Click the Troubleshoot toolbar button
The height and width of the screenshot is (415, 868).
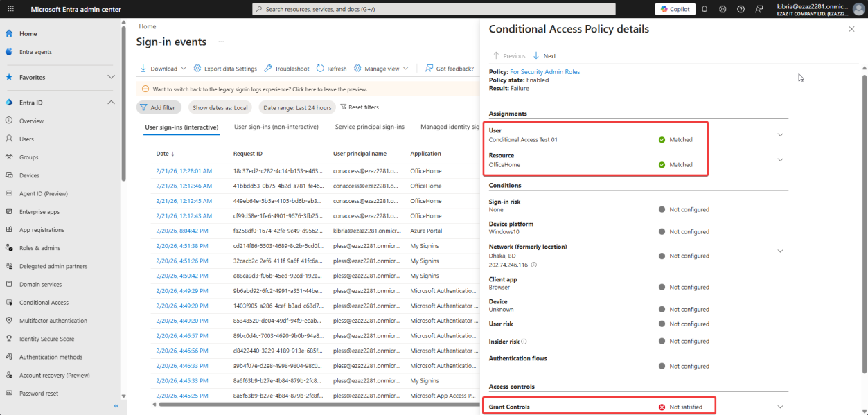point(287,69)
